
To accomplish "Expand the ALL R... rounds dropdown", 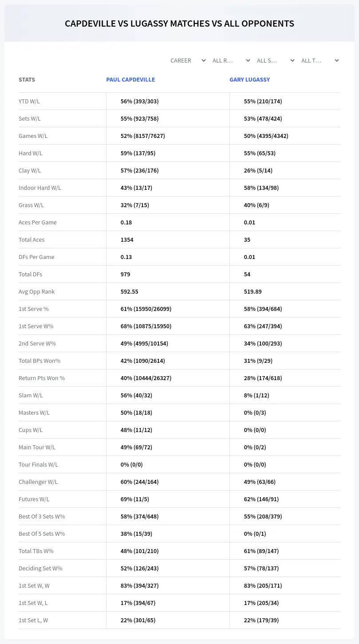I will [x=232, y=60].
